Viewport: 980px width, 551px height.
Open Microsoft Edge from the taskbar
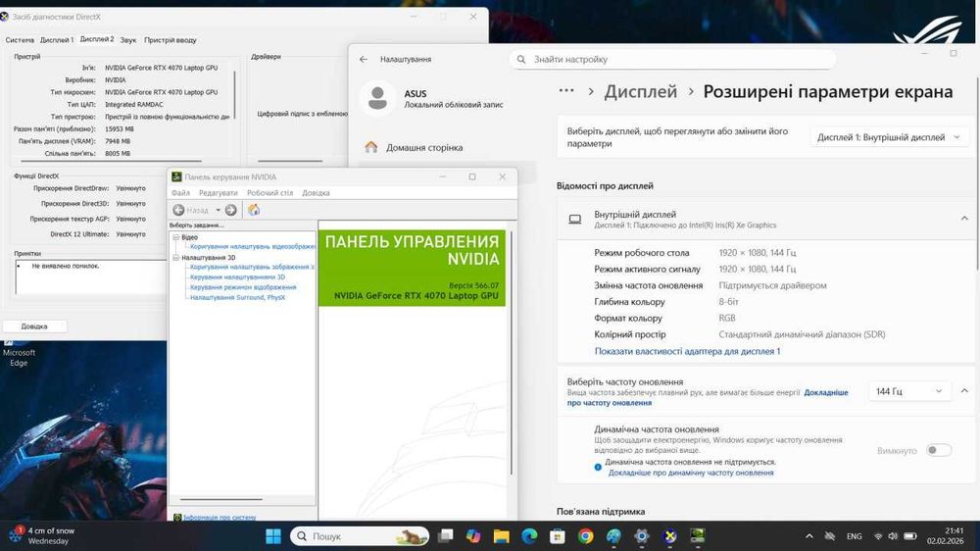click(529, 536)
